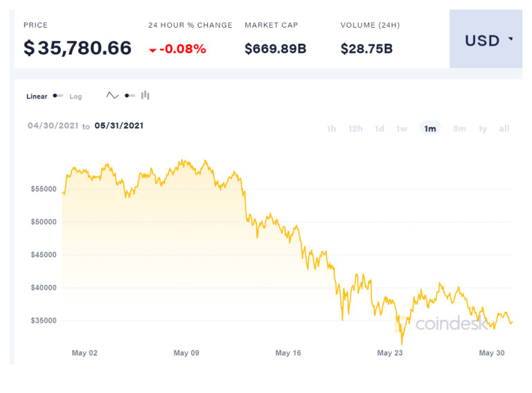532x393 pixels.
Task: Click the Log scale label
Action: tap(76, 96)
